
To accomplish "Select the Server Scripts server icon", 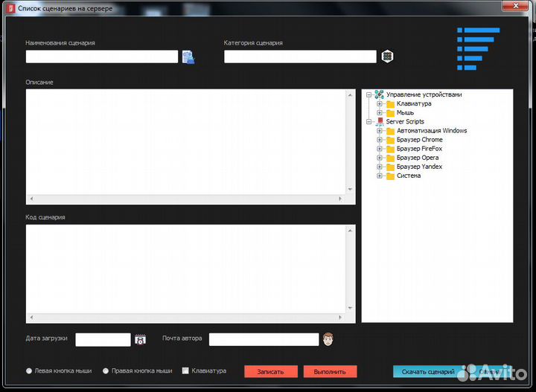I will tap(379, 122).
